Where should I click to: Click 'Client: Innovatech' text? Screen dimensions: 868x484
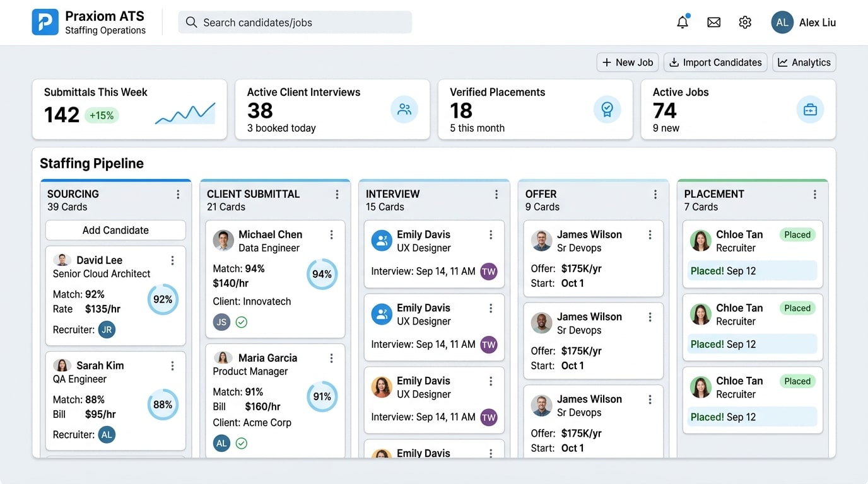[x=252, y=301]
